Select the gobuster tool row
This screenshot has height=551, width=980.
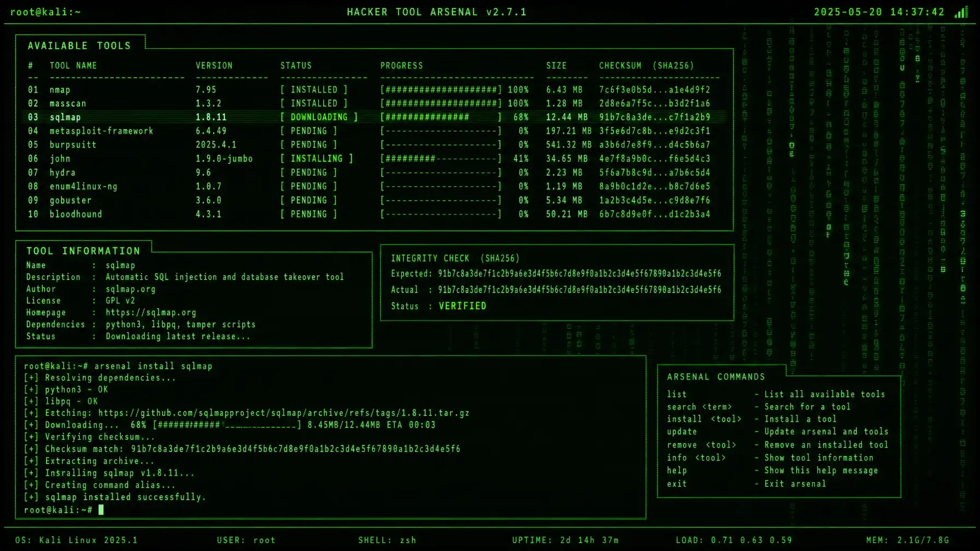point(375,201)
